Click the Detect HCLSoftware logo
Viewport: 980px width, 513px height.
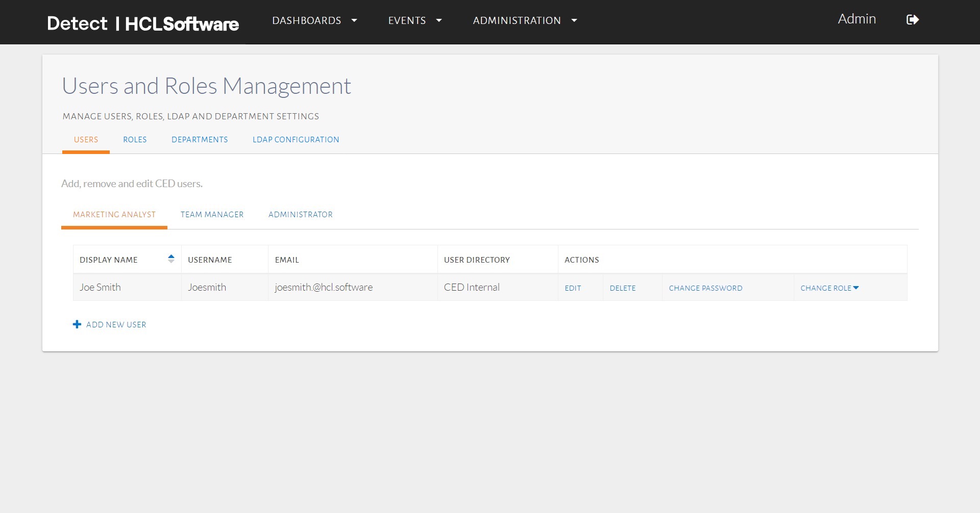(143, 23)
